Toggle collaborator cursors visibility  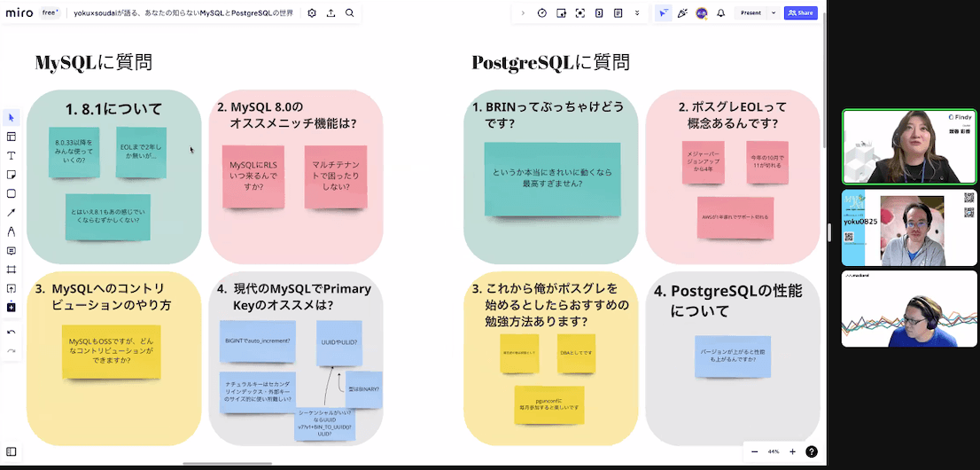pyautogui.click(x=663, y=13)
